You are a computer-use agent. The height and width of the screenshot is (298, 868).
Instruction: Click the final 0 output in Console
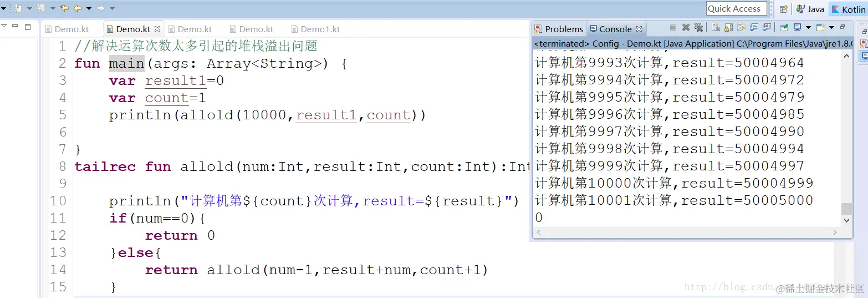(x=539, y=218)
